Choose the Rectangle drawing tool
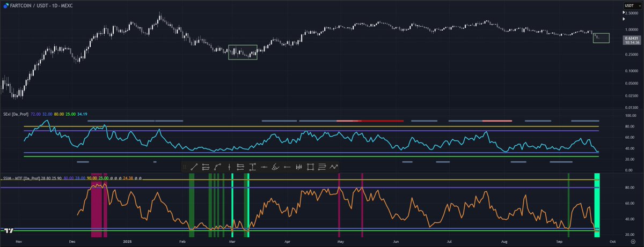Image resolution: width=644 pixels, height=247 pixels. [310, 167]
